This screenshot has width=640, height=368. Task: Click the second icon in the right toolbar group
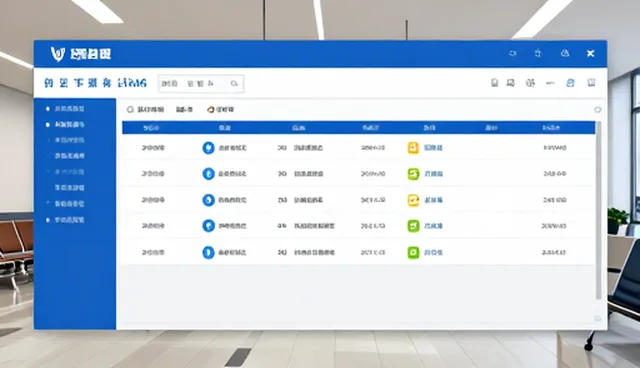pos(511,83)
